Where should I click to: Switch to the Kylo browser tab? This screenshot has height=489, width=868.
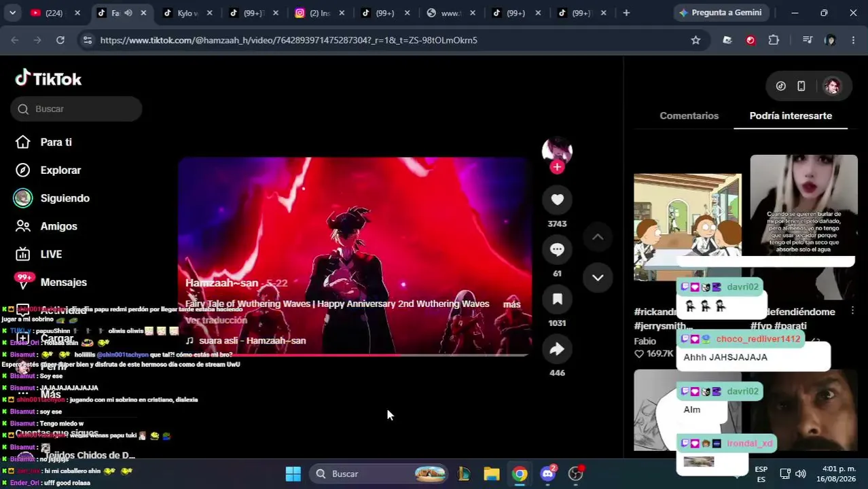(185, 13)
